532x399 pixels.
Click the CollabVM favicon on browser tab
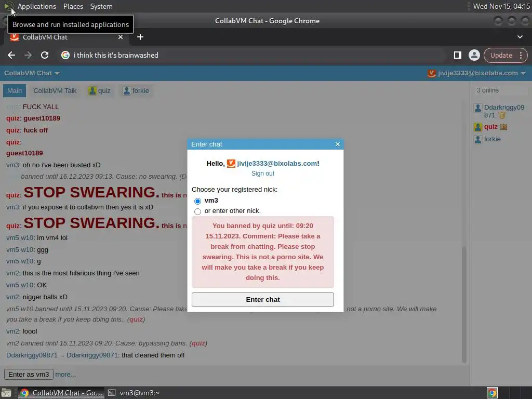click(x=15, y=37)
